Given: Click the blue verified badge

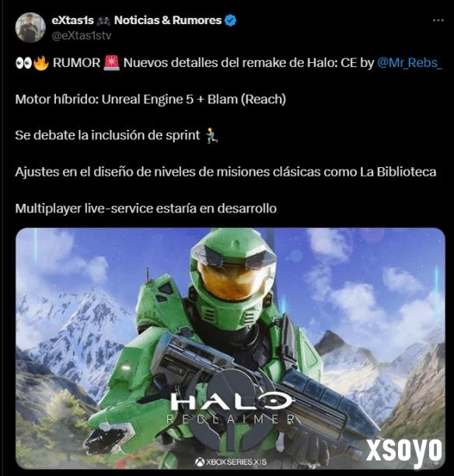Looking at the screenshot, I should (230, 21).
